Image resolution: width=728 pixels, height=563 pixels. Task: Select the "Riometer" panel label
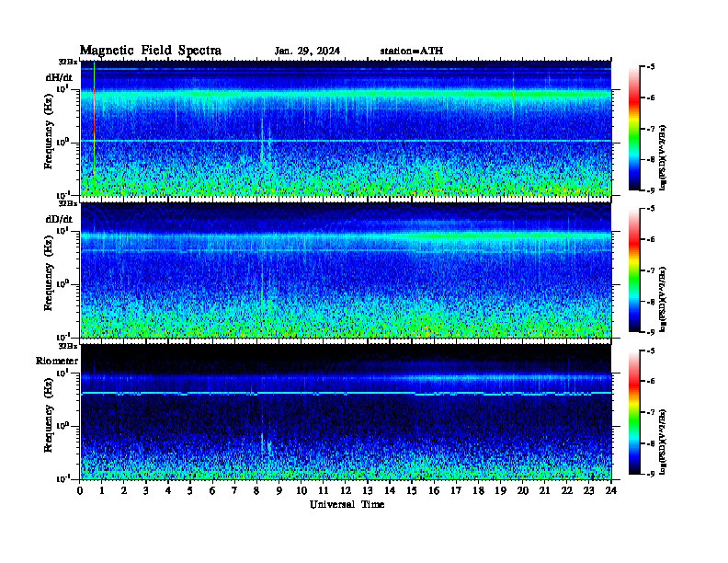click(x=57, y=361)
